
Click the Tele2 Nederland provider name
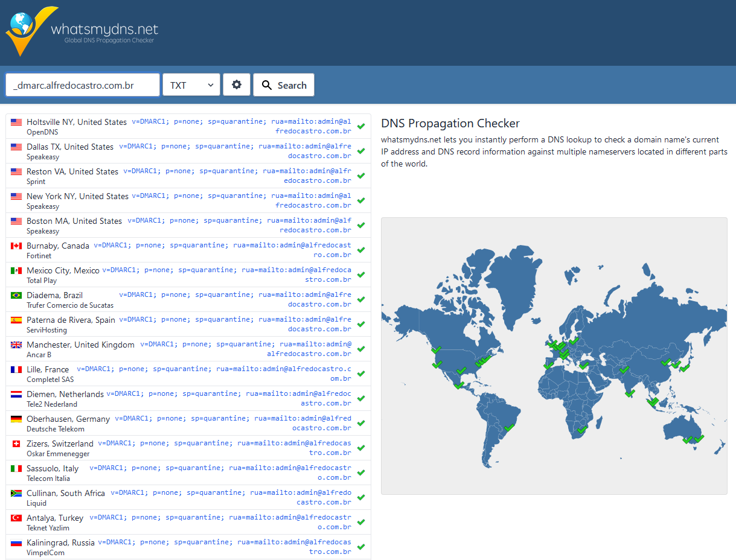click(52, 404)
